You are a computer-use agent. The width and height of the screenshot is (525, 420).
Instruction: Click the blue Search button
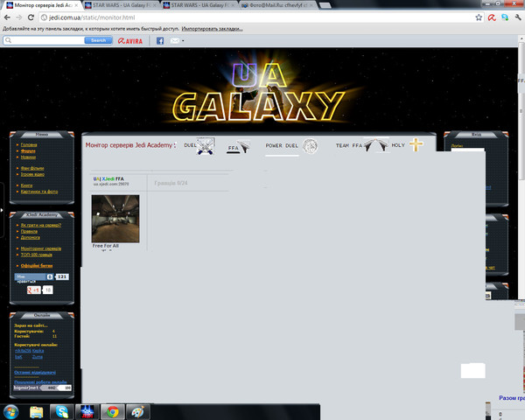point(98,40)
